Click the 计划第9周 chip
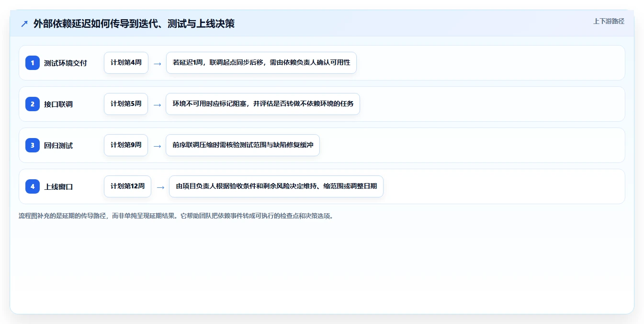 click(x=126, y=145)
